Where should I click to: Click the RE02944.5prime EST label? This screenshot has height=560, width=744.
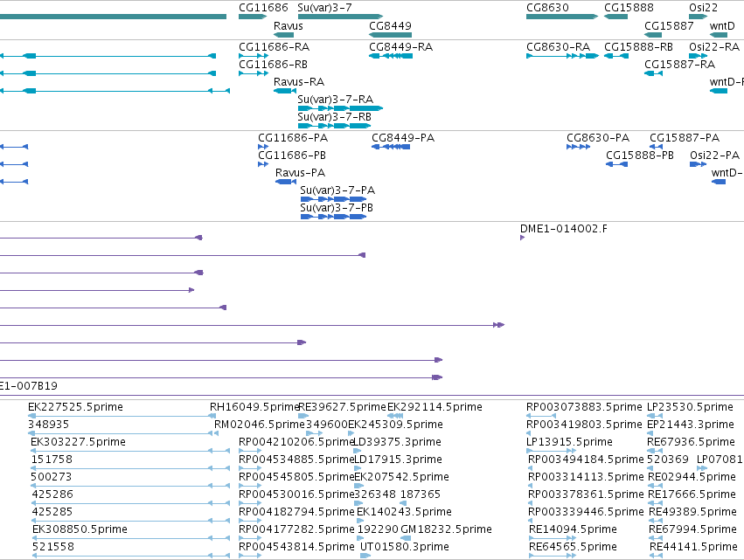[x=692, y=477]
